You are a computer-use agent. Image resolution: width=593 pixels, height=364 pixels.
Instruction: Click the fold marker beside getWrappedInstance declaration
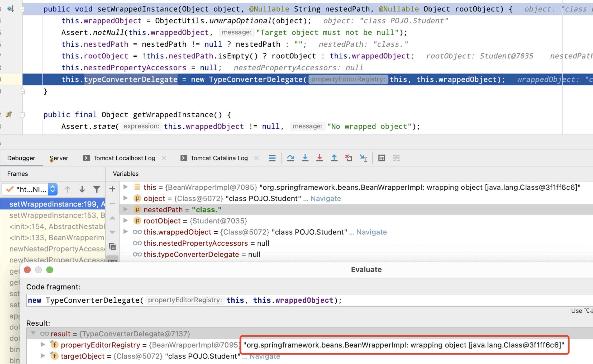click(x=22, y=115)
